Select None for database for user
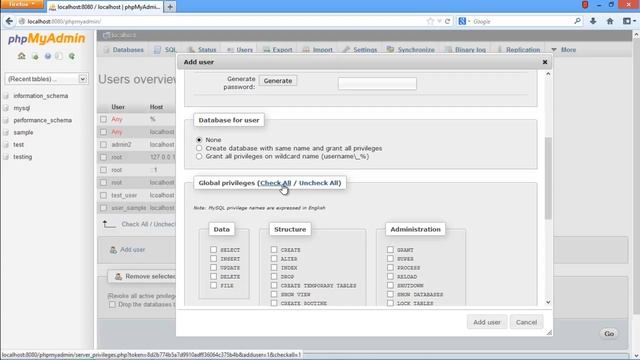 (199, 140)
